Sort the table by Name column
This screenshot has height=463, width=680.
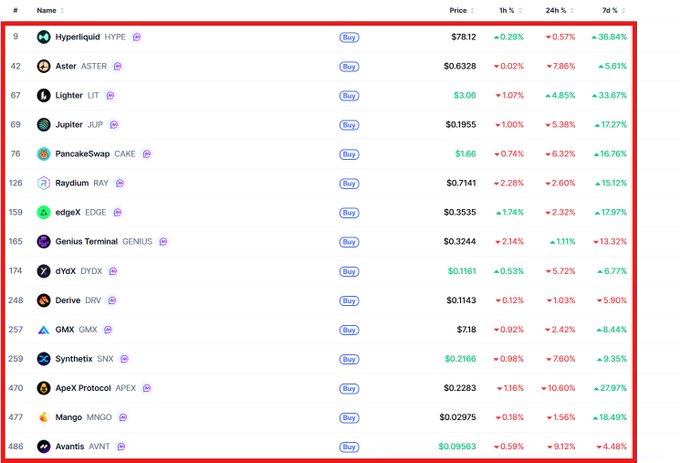tap(50, 10)
